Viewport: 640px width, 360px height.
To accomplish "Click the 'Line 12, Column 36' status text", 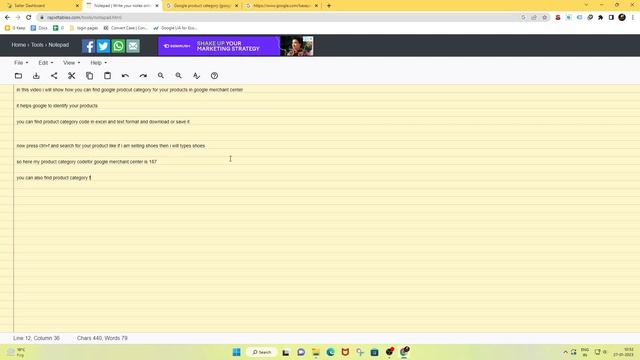I will [36, 338].
